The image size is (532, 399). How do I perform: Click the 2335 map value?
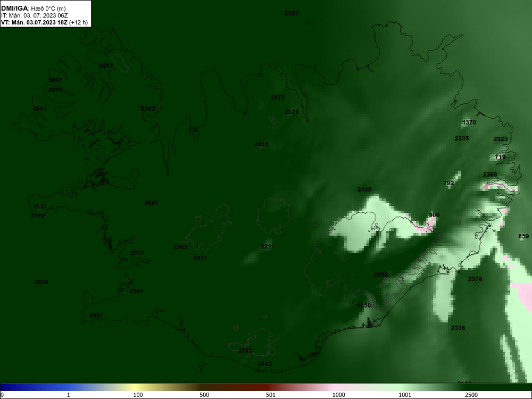462,138
